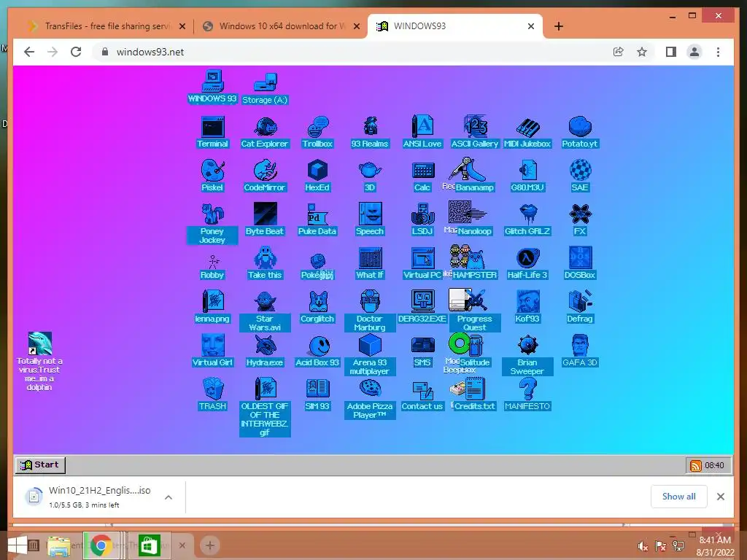Open Star Wars.avi Yoda icon

[265, 311]
